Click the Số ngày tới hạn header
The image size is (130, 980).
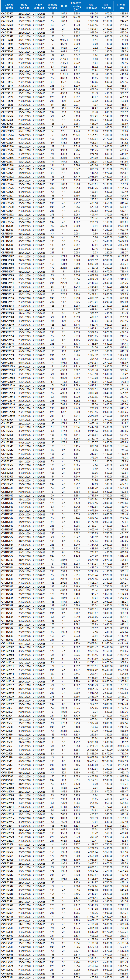[52, 6]
